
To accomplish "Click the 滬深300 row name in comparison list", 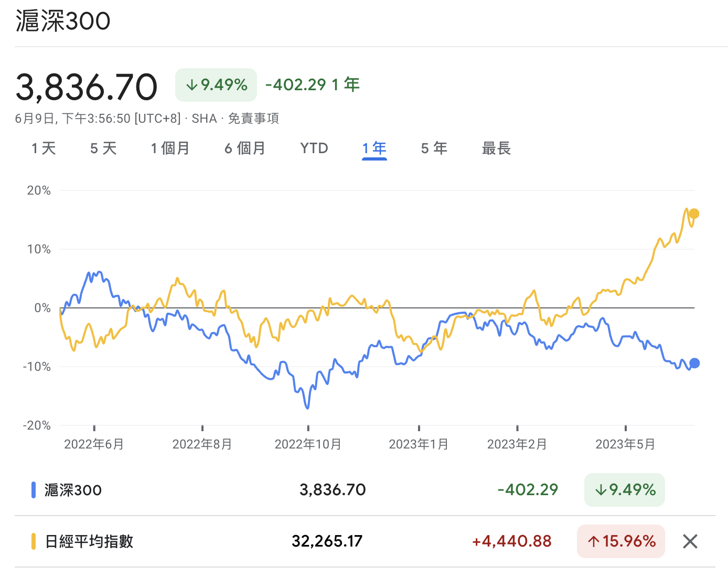I will pyautogui.click(x=73, y=490).
